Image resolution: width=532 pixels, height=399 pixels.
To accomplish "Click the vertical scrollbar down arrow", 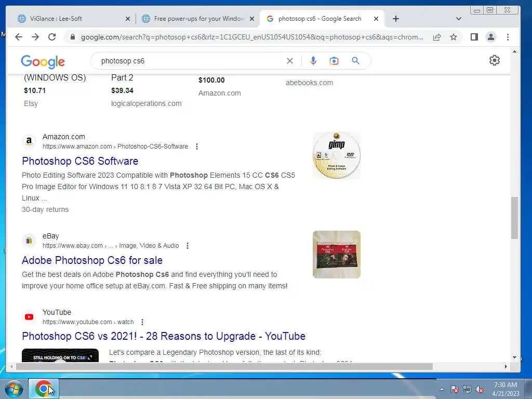I will pos(514,357).
